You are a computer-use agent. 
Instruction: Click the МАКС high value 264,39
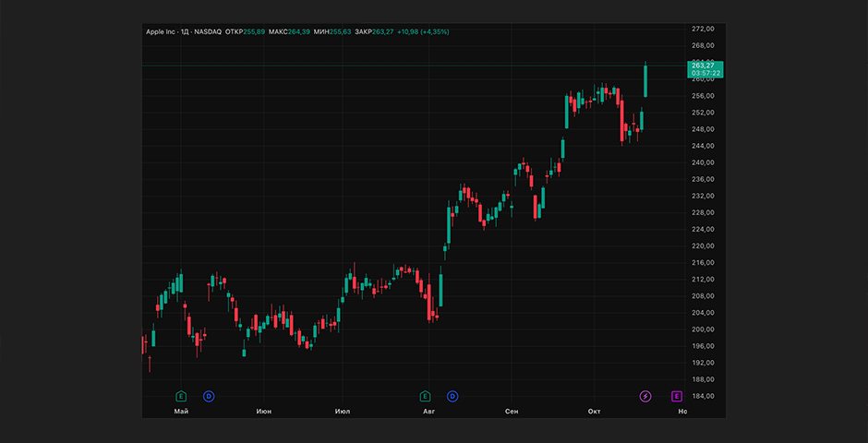click(297, 31)
